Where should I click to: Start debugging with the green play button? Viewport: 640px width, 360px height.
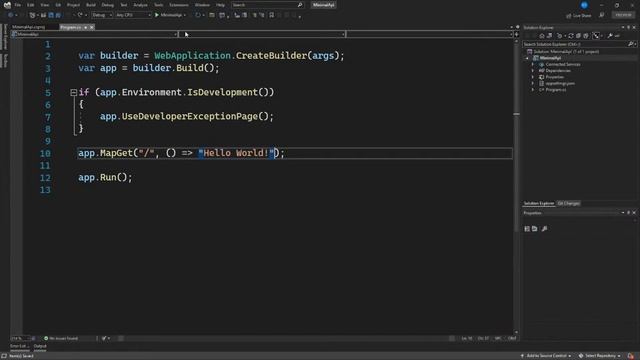[x=157, y=15]
